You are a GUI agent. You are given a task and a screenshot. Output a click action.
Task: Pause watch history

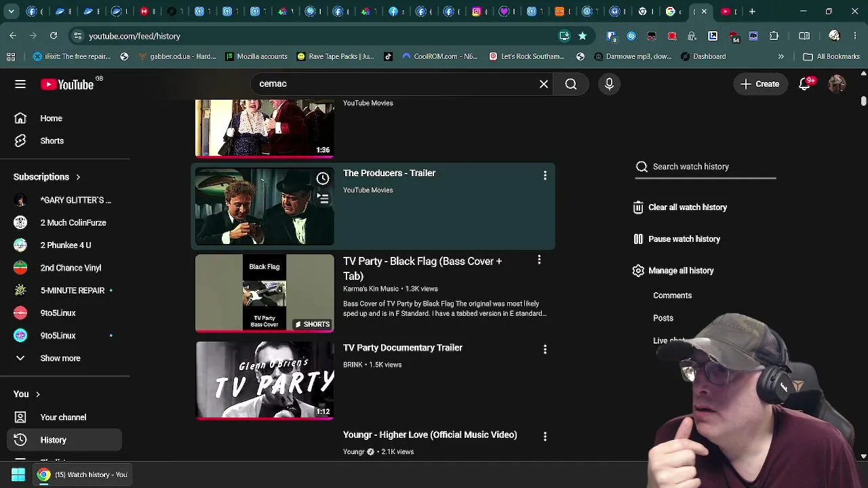pyautogui.click(x=676, y=239)
